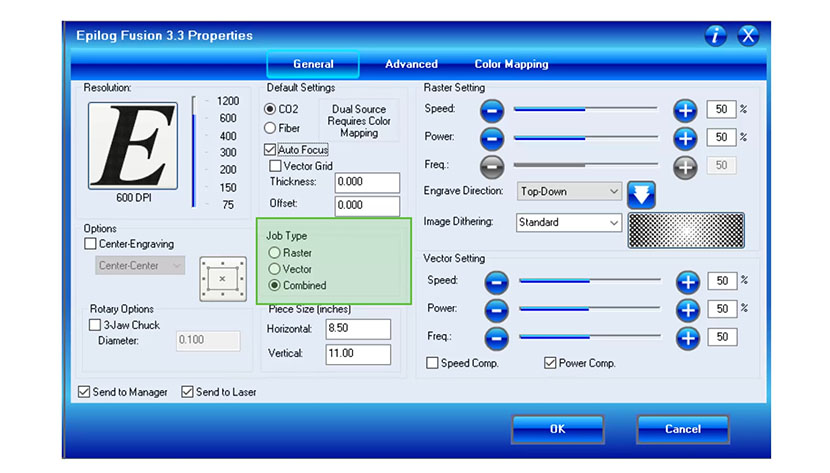Click the Raster Speed slider track

point(585,109)
